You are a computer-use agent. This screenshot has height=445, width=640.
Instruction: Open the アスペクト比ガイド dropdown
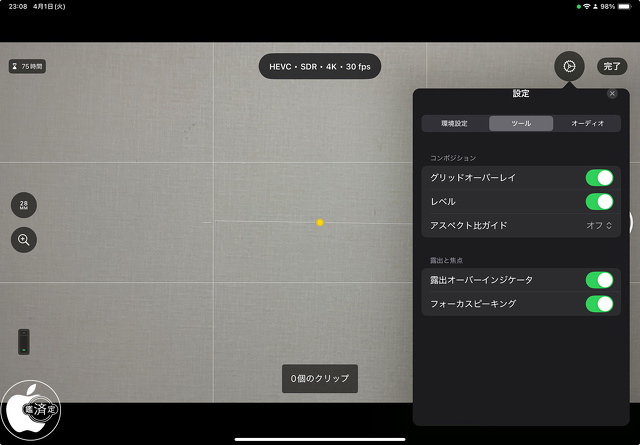(598, 225)
